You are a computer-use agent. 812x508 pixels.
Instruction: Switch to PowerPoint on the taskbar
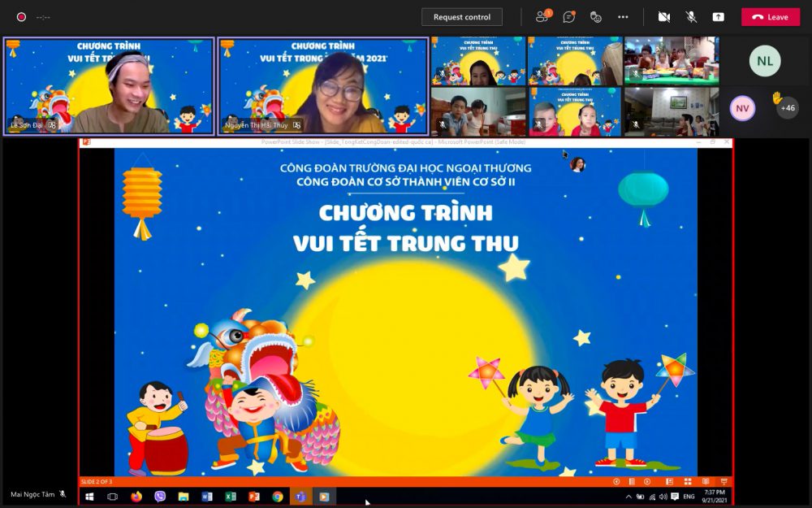click(253, 497)
